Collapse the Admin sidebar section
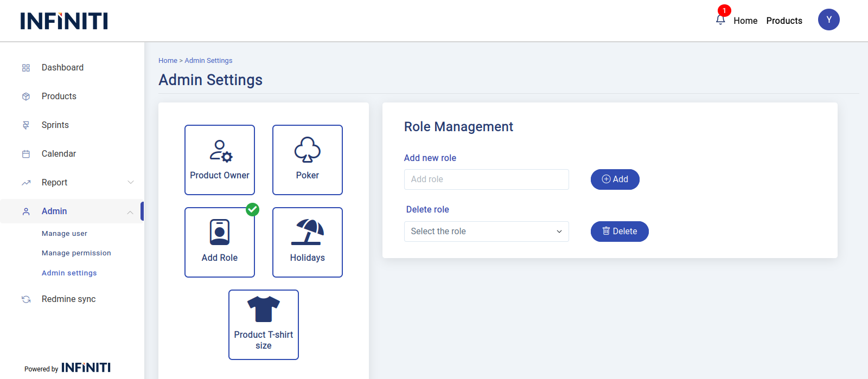The height and width of the screenshot is (379, 868). click(x=130, y=212)
